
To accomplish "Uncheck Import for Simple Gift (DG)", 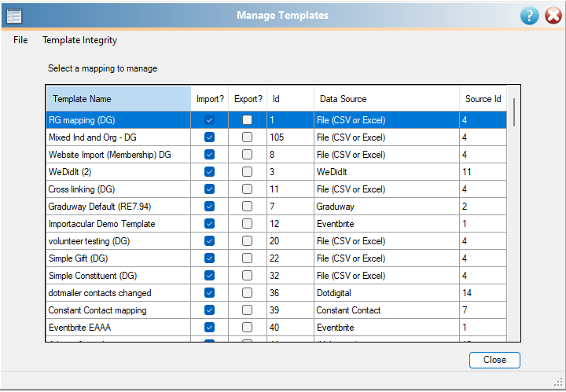I will coord(209,258).
